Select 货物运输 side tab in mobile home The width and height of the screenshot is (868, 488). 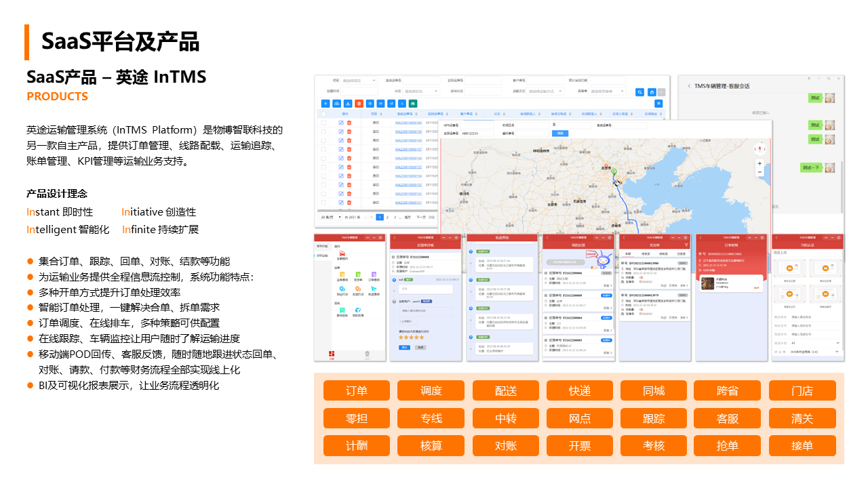(323, 256)
